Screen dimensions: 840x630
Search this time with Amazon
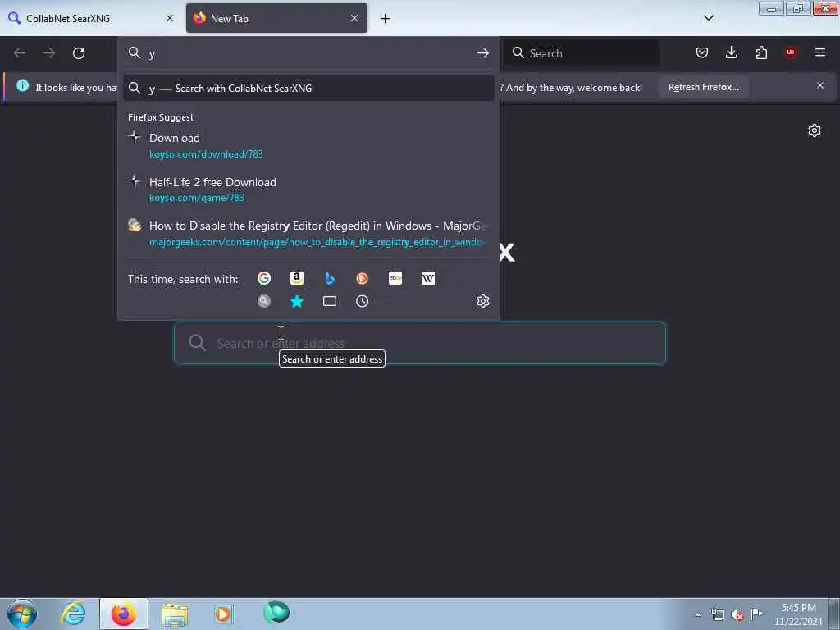coord(297,278)
